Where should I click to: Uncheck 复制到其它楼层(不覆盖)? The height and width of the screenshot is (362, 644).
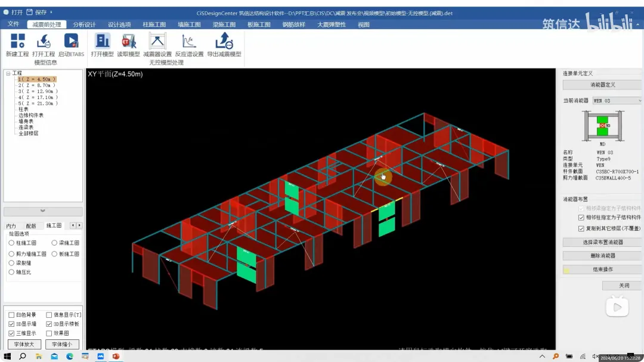pos(581,228)
